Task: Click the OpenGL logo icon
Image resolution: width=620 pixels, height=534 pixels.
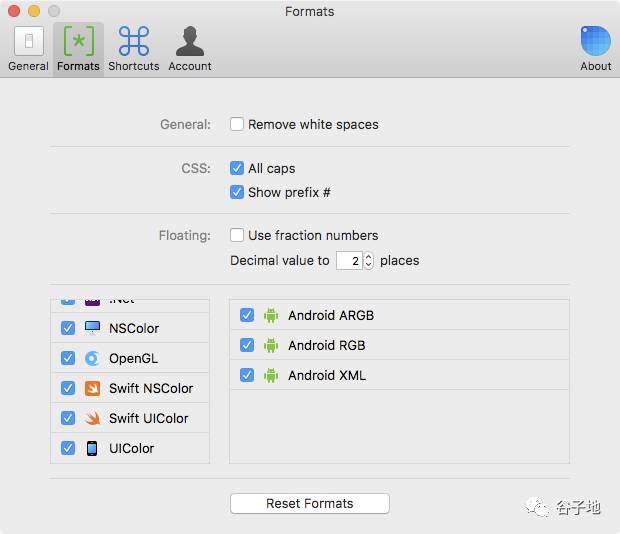Action: point(92,358)
